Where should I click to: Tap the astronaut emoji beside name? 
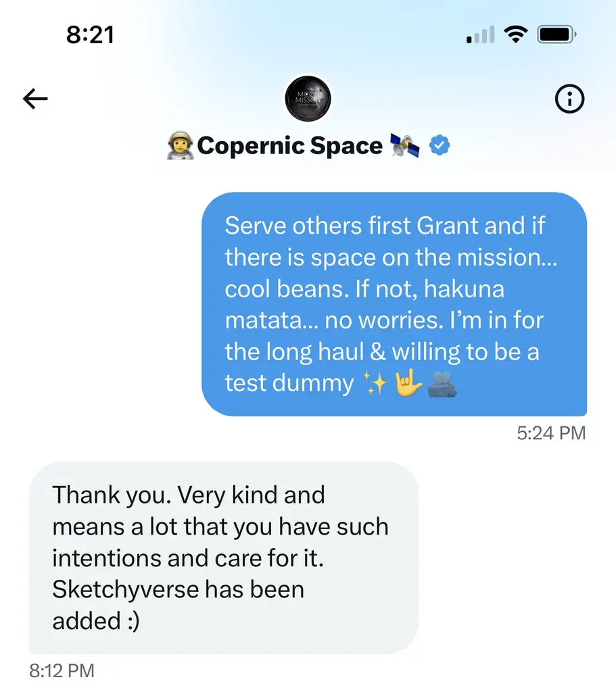click(180, 145)
